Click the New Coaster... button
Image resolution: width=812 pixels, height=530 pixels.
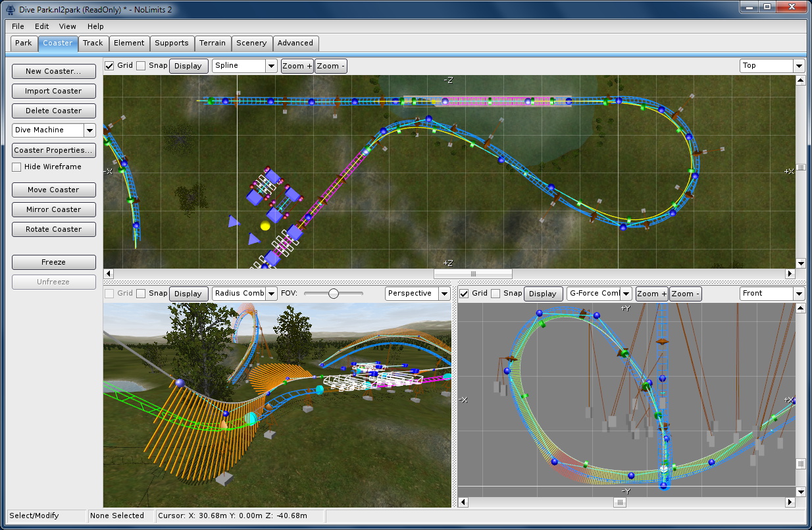(53, 71)
